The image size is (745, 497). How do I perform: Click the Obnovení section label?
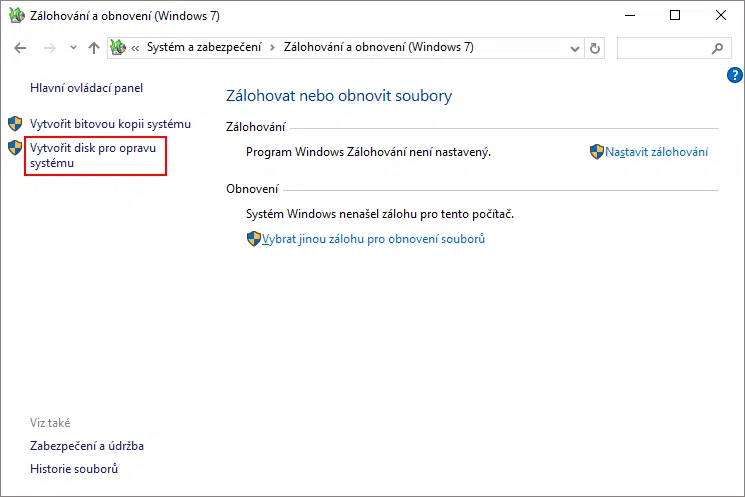pos(252,189)
